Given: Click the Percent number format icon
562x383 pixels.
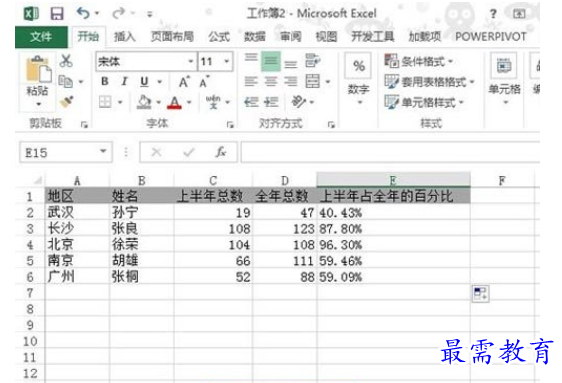Looking at the screenshot, I should click(359, 66).
